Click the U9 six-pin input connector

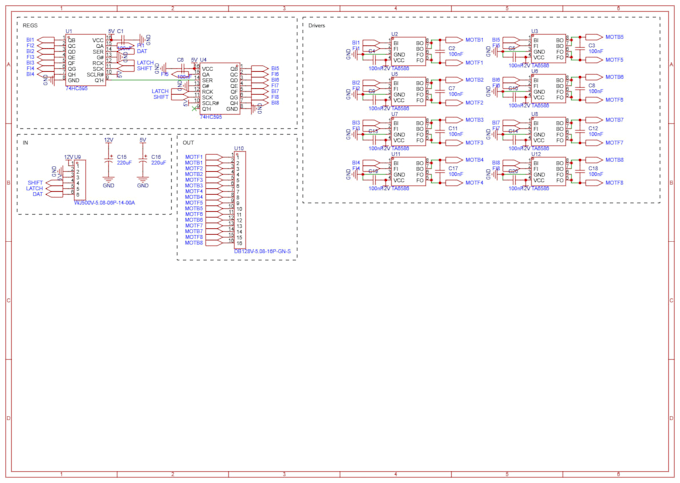[80, 180]
